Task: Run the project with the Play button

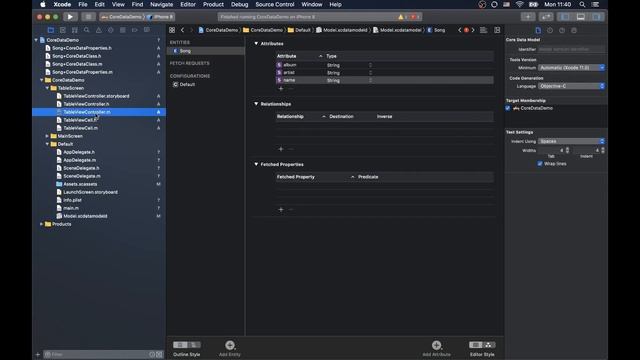Action: point(70,17)
